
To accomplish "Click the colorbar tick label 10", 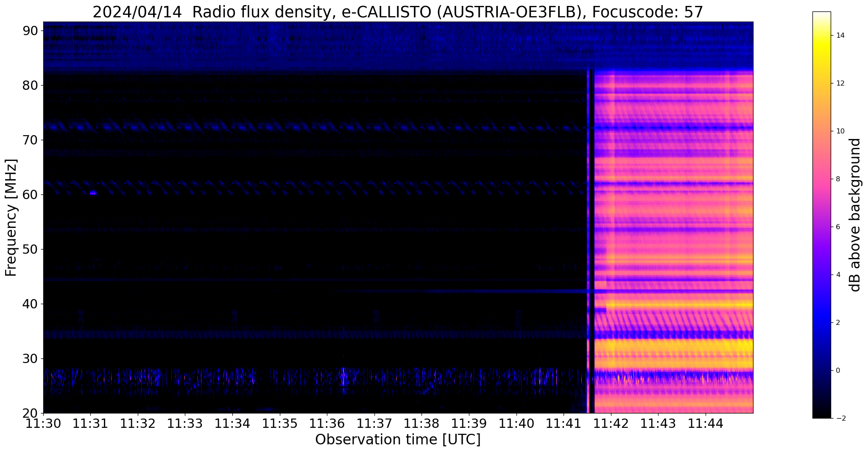I will pos(840,131).
